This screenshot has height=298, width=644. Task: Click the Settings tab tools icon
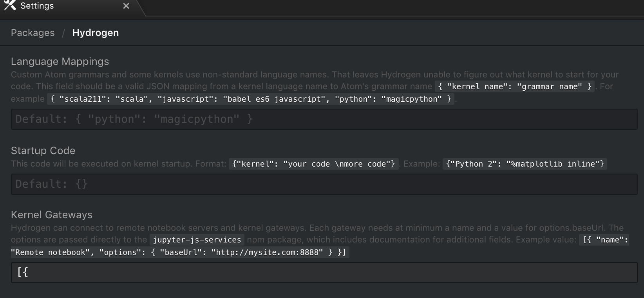9,5
